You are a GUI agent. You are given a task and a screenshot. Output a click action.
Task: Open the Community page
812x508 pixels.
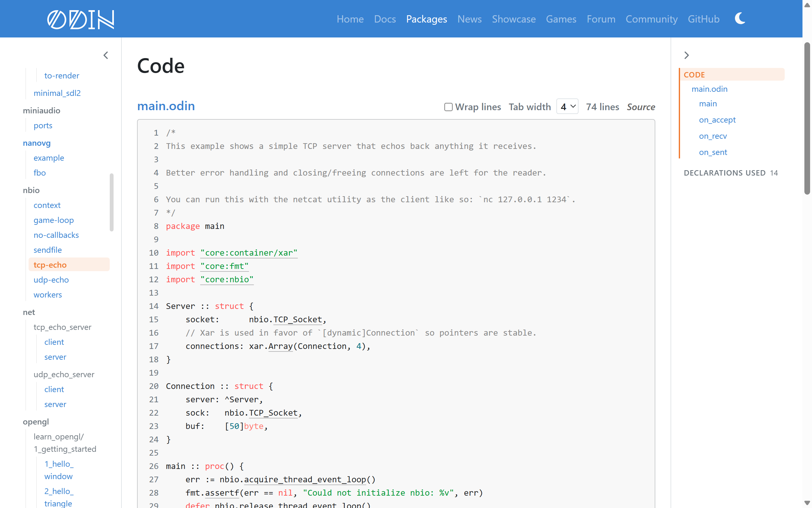652,19
